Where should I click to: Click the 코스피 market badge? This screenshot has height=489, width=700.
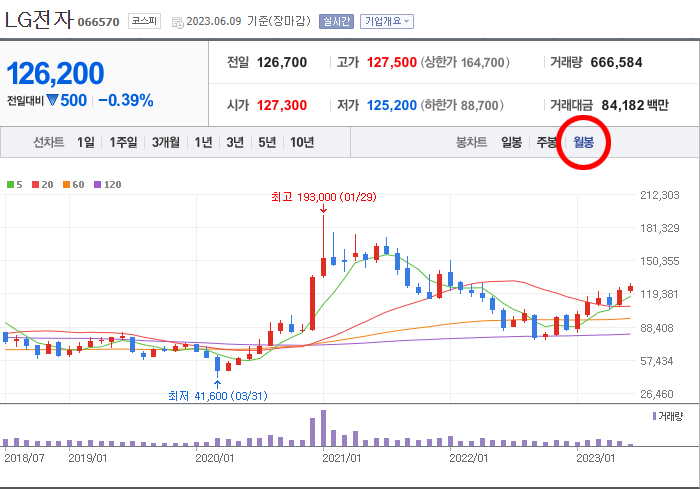pyautogui.click(x=144, y=21)
